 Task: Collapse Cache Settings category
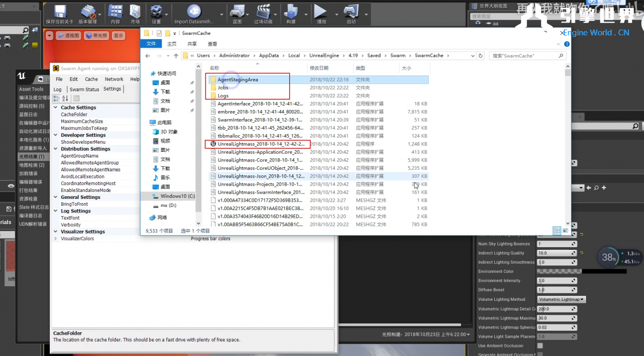pyautogui.click(x=55, y=108)
